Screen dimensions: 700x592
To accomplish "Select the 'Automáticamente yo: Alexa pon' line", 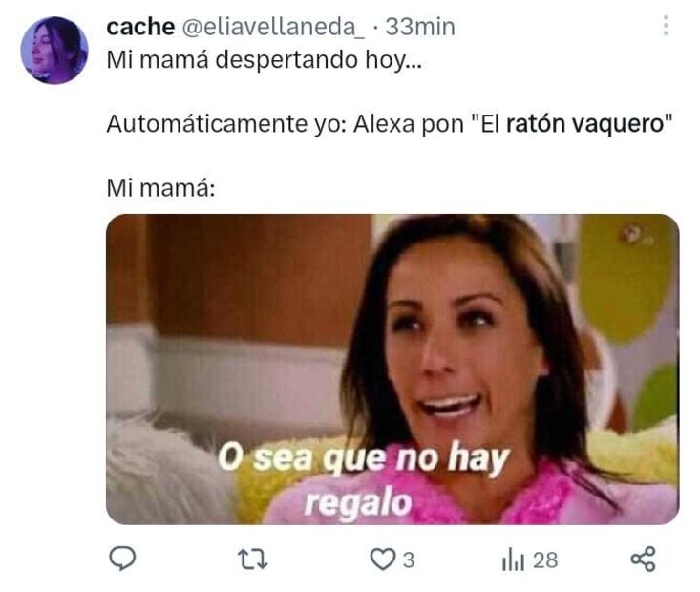I will [285, 124].
